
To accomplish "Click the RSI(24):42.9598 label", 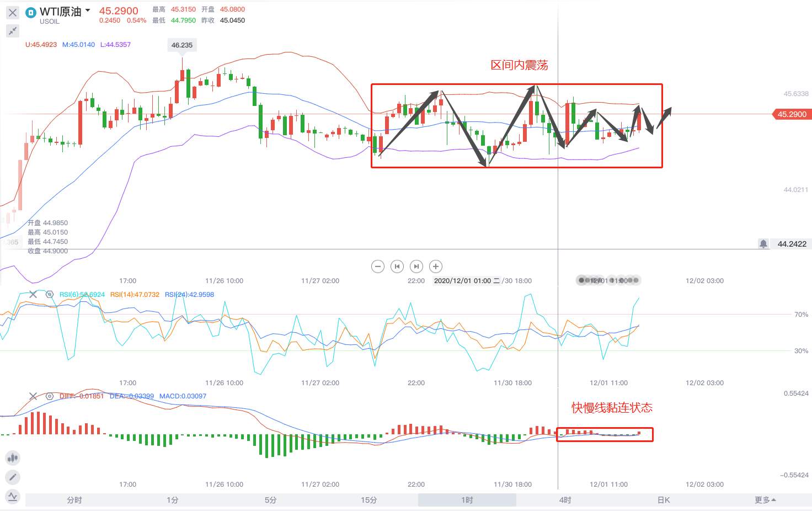I will tap(189, 295).
